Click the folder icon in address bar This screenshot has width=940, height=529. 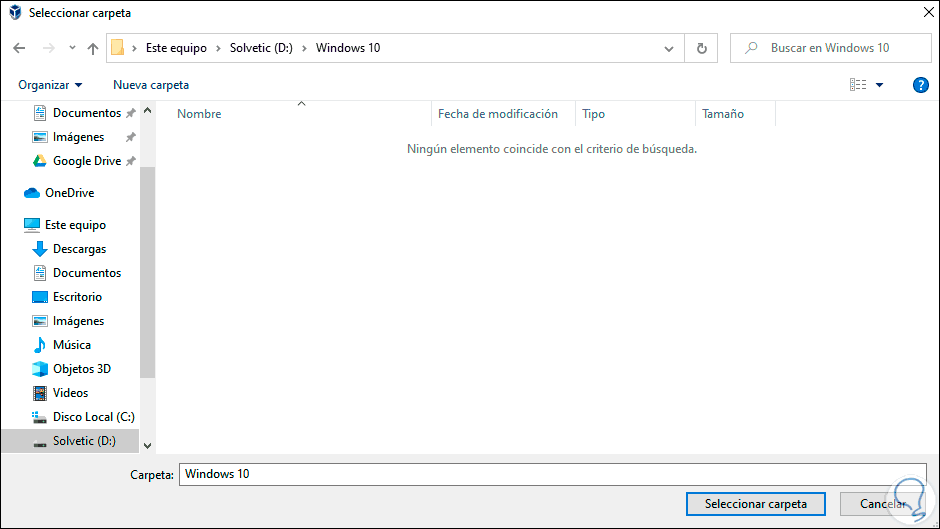tap(118, 47)
